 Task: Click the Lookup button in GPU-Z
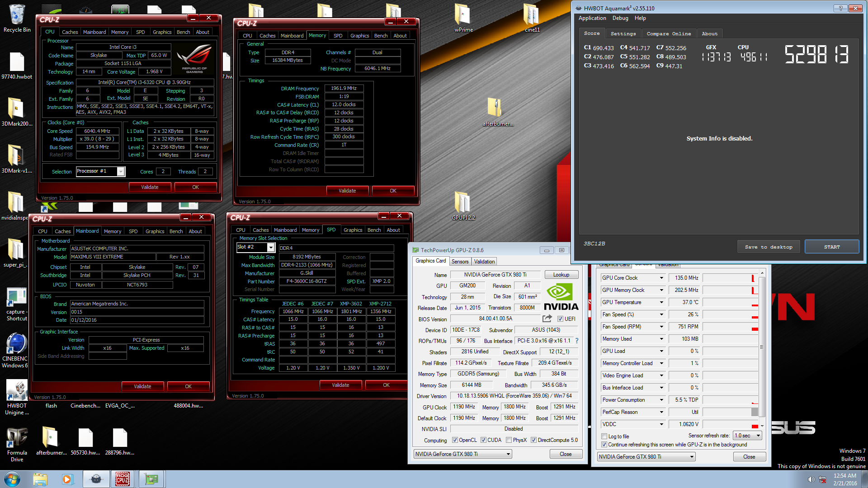point(561,275)
